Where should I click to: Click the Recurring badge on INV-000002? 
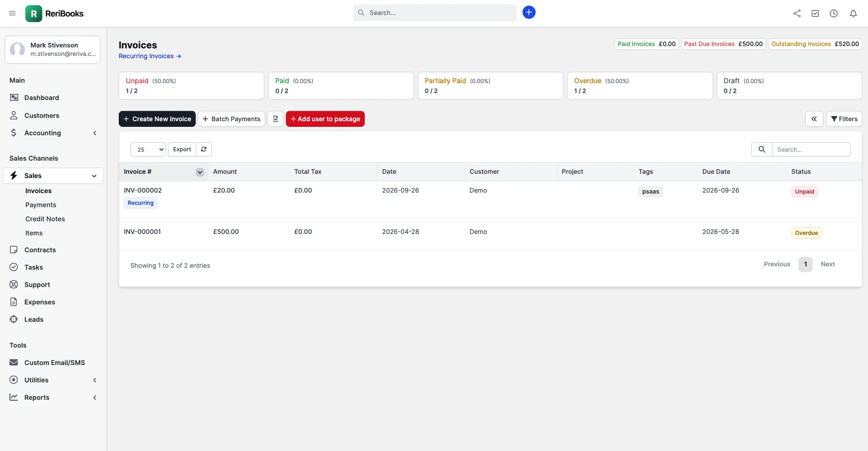[140, 203]
